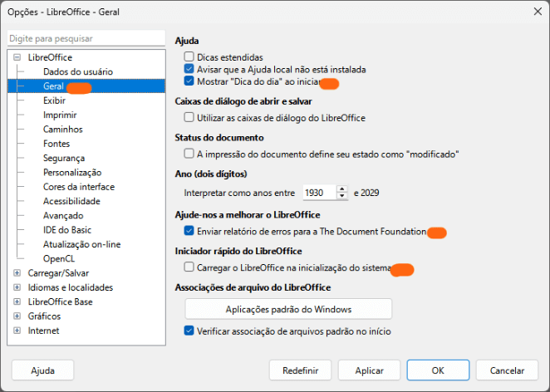The image size is (550, 392).
Task: Uncheck Enviar relatório de erros checkbox
Action: (x=189, y=231)
